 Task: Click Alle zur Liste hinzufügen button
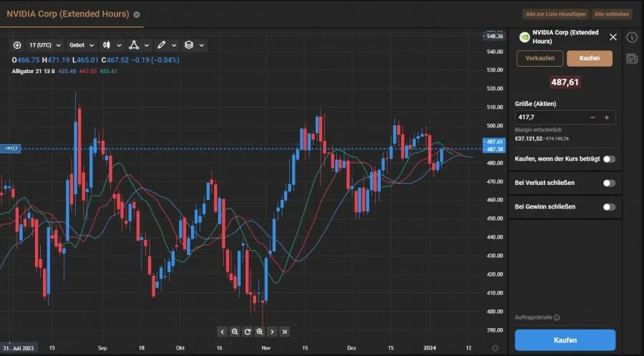(556, 14)
